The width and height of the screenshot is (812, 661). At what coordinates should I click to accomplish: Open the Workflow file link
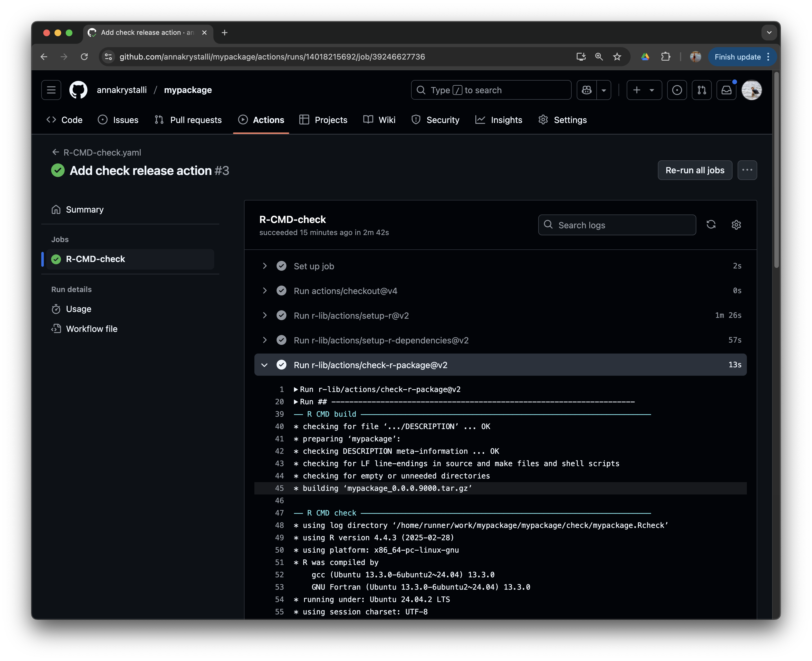coord(130,329)
